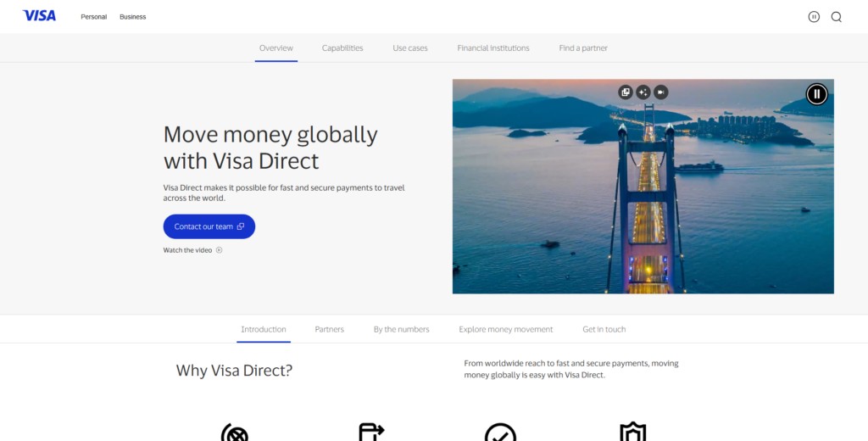This screenshot has height=441, width=868.
Task: Click the globe icon under Why Visa Direct
Action: click(235, 433)
